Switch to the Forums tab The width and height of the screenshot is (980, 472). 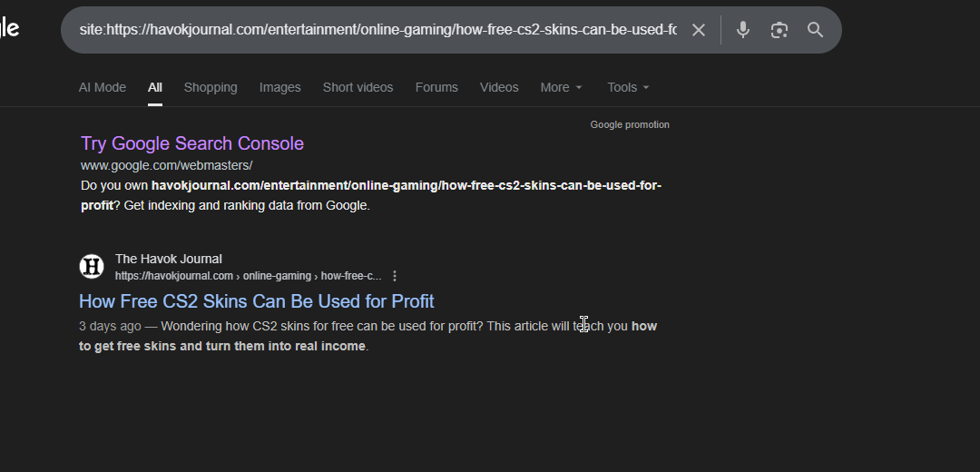tap(436, 87)
